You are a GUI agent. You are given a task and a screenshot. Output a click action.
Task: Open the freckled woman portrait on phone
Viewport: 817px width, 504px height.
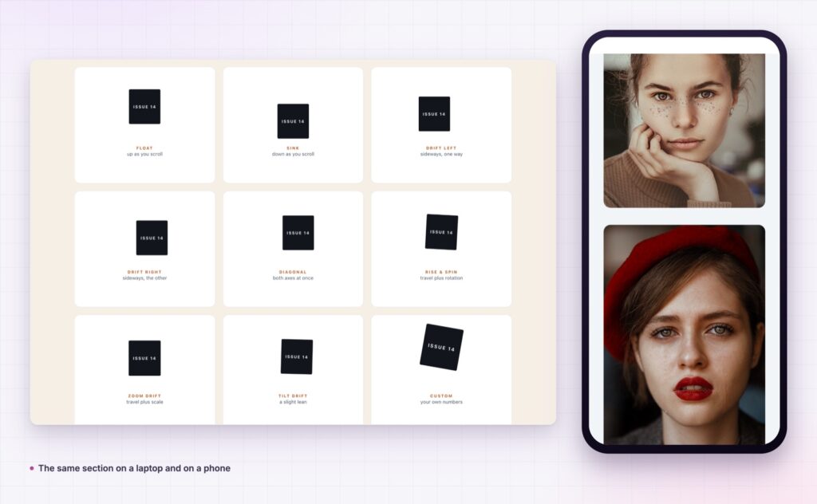point(684,131)
